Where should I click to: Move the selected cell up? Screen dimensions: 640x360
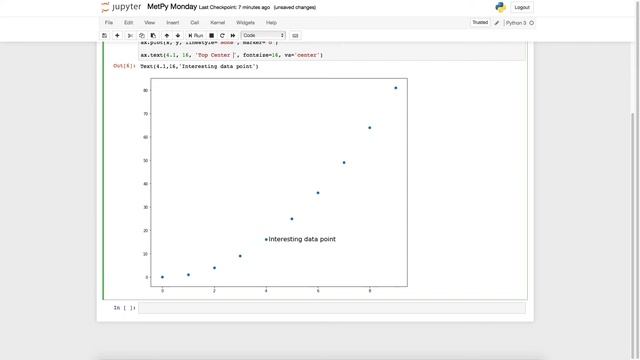(x=167, y=36)
